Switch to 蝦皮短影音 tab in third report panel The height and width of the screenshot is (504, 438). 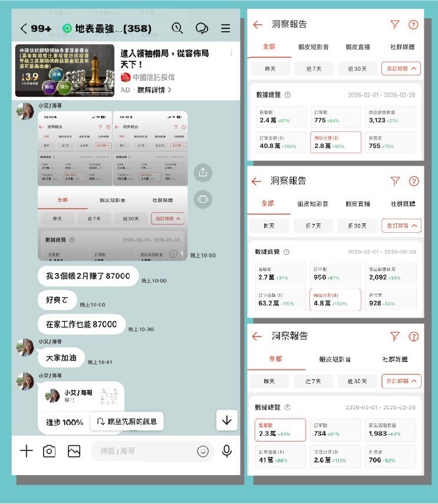(335, 360)
